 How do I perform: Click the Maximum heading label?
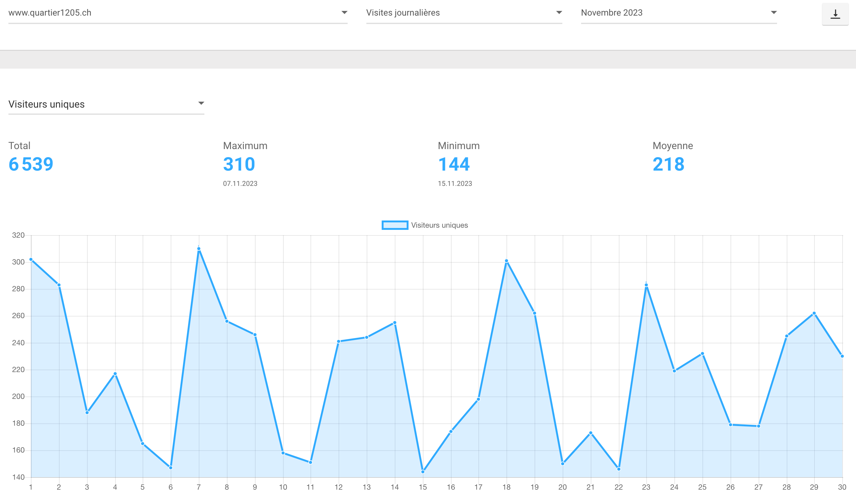(x=245, y=146)
